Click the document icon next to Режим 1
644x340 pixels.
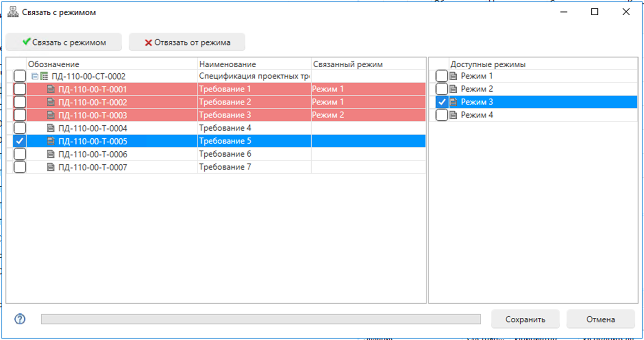coord(454,76)
